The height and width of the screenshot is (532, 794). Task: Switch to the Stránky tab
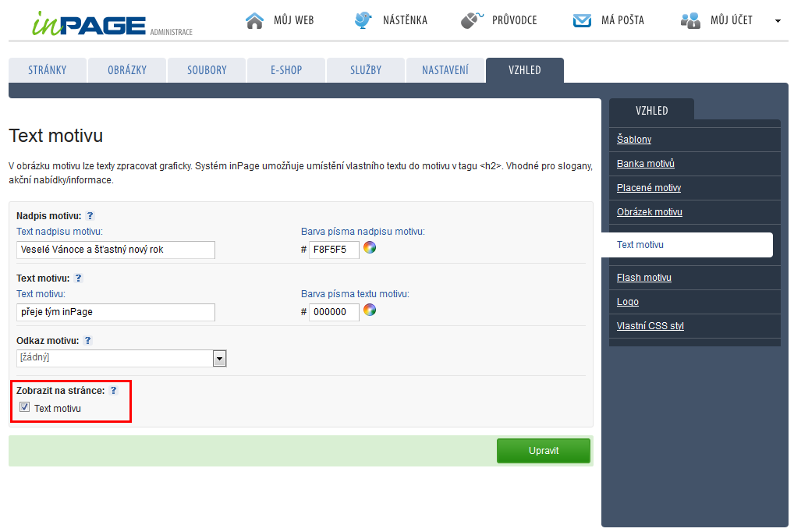(x=48, y=70)
